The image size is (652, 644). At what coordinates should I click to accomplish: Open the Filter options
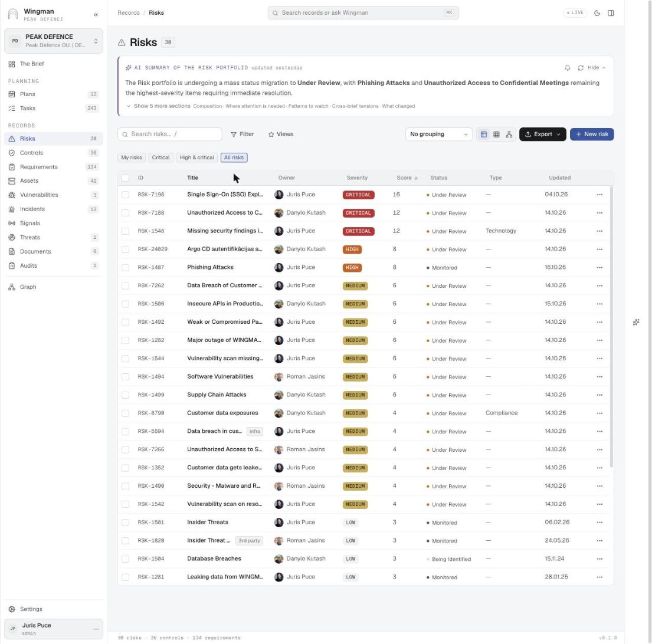point(242,134)
